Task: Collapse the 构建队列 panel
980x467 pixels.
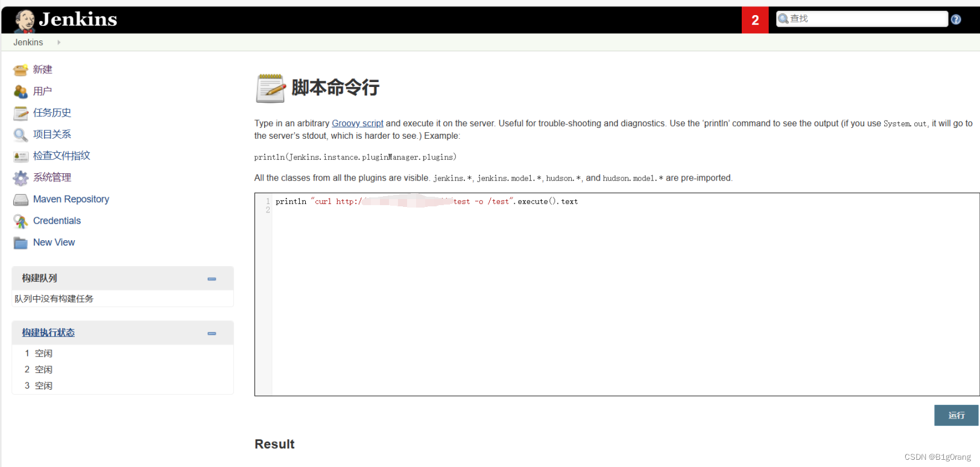Action: click(212, 279)
